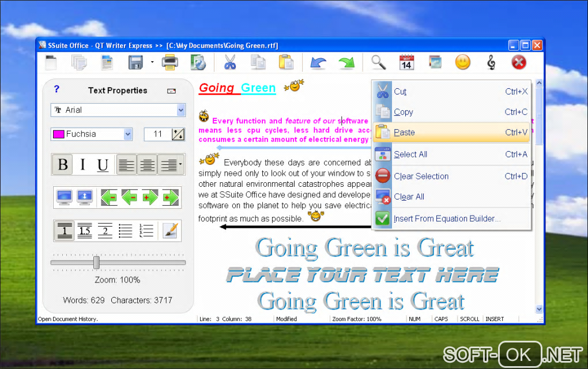Click 'Zoom Factor: 100%' in the status bar
Image resolution: width=588 pixels, height=369 pixels.
coord(357,319)
